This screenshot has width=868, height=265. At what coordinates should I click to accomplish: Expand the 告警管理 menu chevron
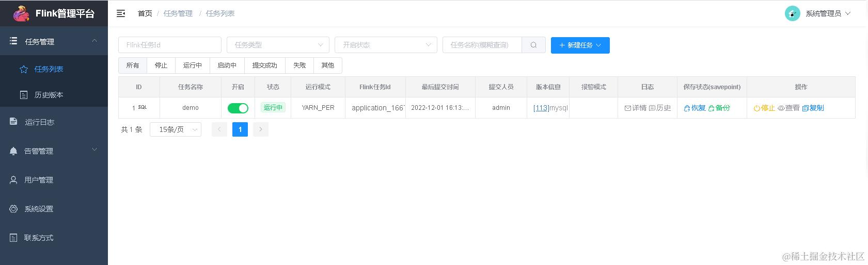pyautogui.click(x=94, y=150)
